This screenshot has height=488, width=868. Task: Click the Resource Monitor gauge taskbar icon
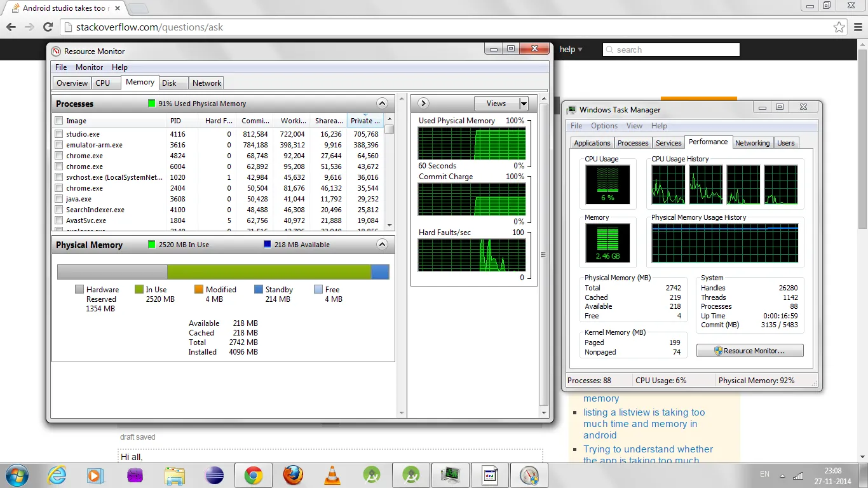(x=529, y=475)
